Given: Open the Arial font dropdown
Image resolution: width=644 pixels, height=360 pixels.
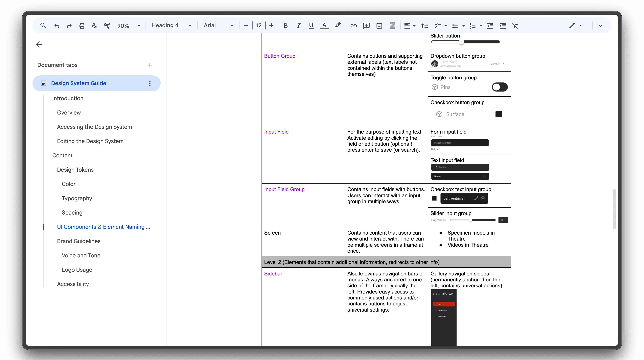Looking at the screenshot, I should click(x=218, y=25).
